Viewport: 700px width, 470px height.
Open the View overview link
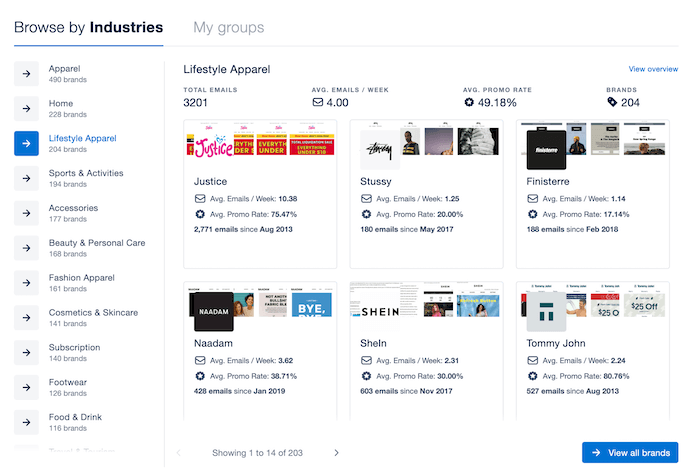pyautogui.click(x=653, y=69)
